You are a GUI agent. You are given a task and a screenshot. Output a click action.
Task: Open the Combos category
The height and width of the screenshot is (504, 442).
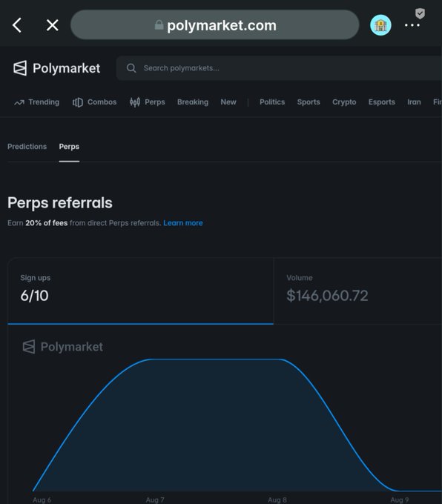click(x=95, y=102)
